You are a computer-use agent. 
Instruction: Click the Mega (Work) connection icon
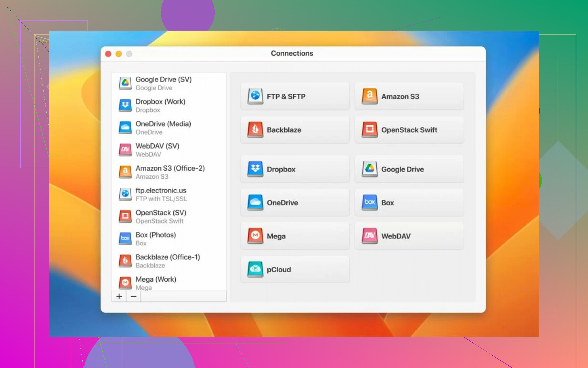click(x=125, y=283)
